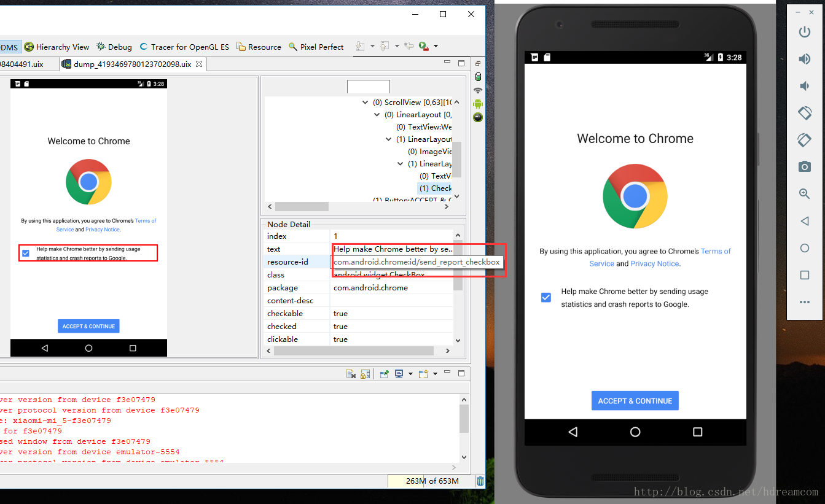Click the Overview square in emulator side toolbar
This screenshot has height=504, width=825.
[x=804, y=275]
